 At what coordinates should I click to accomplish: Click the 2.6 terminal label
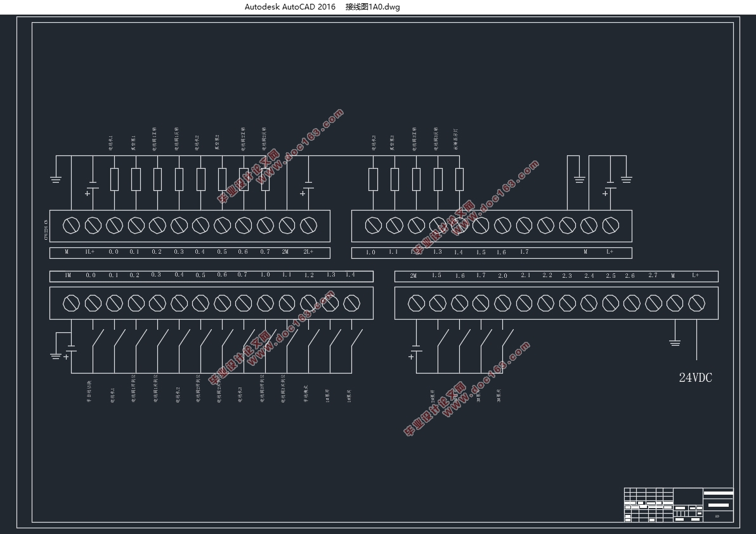[x=630, y=276]
